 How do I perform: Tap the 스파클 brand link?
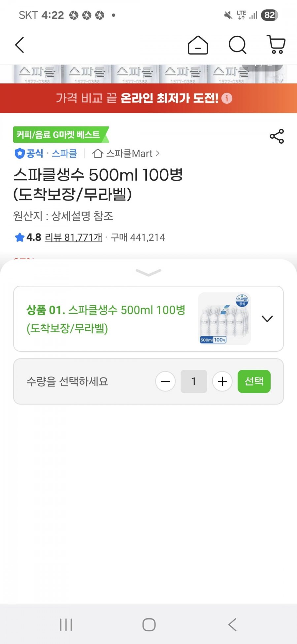coord(64,153)
